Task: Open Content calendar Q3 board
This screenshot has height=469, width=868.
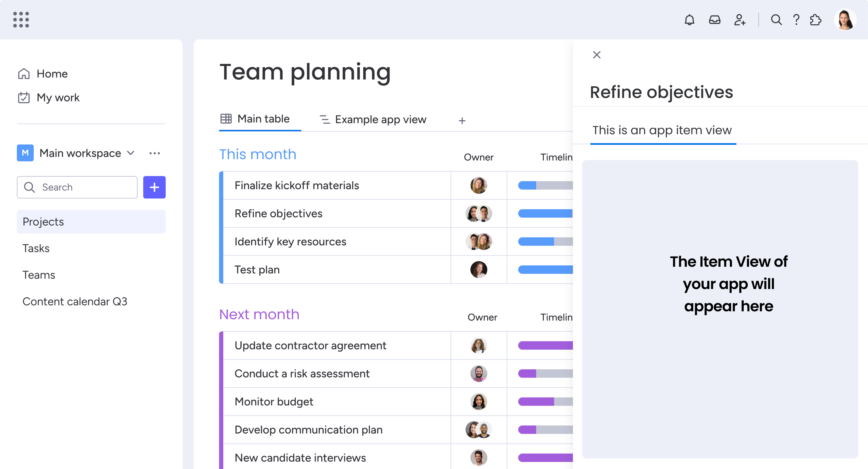Action: [75, 302]
